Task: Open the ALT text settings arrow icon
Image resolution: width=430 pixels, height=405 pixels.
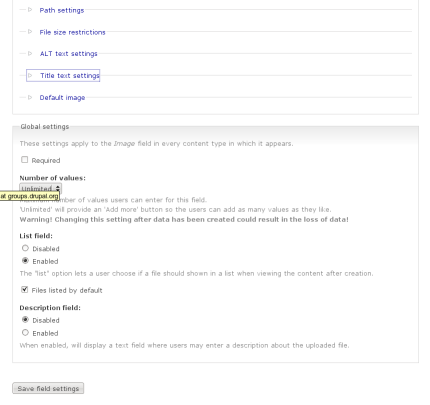Action: tap(30, 53)
